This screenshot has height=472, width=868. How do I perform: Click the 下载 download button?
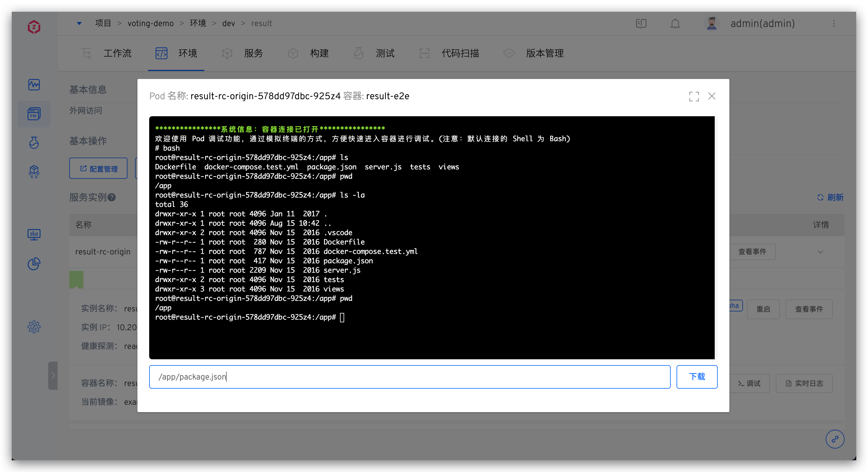coord(697,377)
